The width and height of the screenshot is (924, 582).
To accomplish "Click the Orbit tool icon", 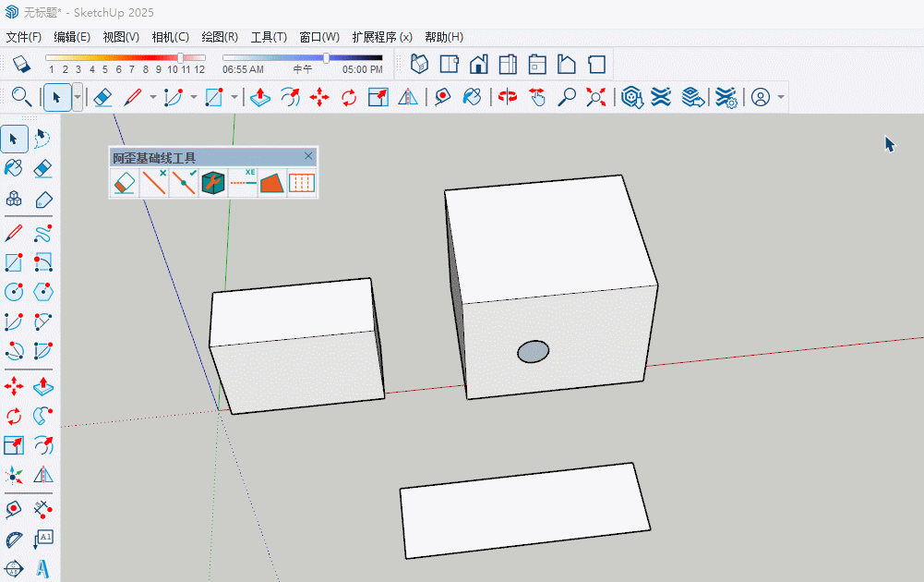I will click(x=507, y=97).
